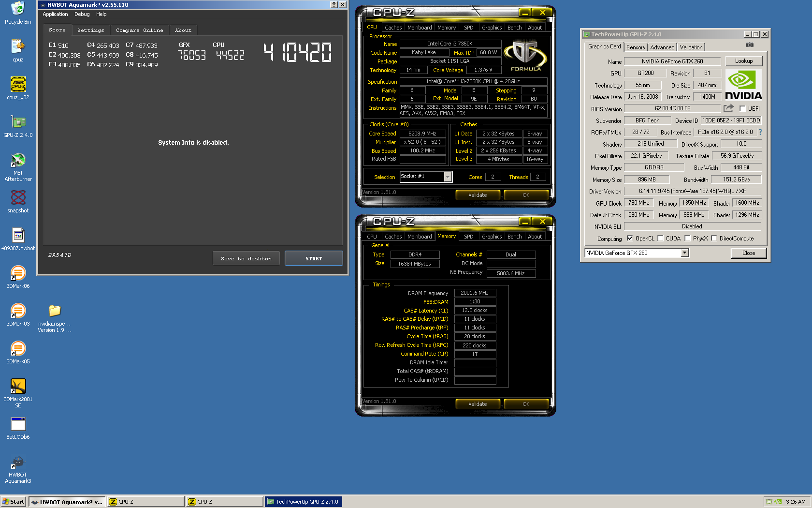
Task: Launch 3DMark03 shortcut
Action: pos(18,314)
